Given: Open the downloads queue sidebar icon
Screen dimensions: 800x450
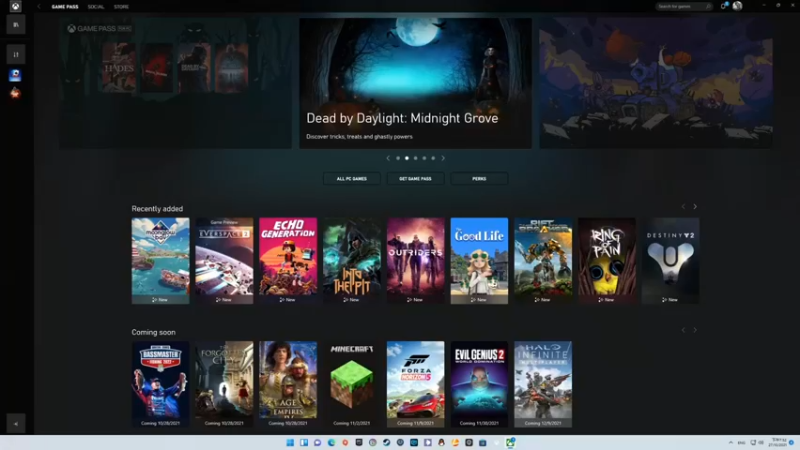Looking at the screenshot, I should [x=16, y=54].
